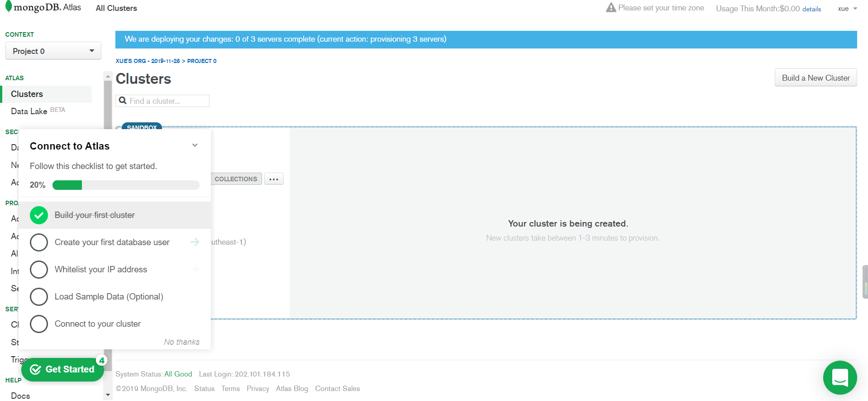Viewport: 868px width, 401px height.
Task: Check the Create your first database user circle
Action: 39,242
